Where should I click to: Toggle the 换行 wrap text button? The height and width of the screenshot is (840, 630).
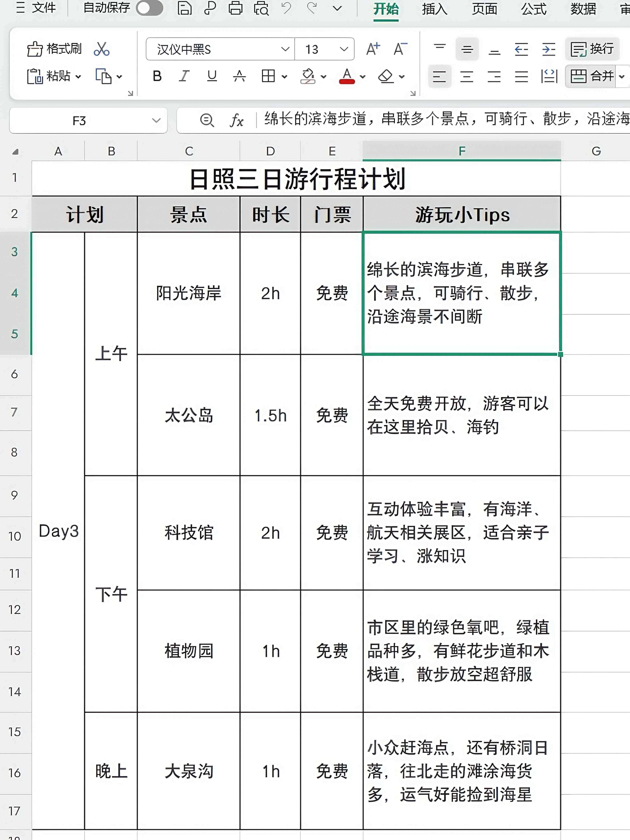point(592,49)
